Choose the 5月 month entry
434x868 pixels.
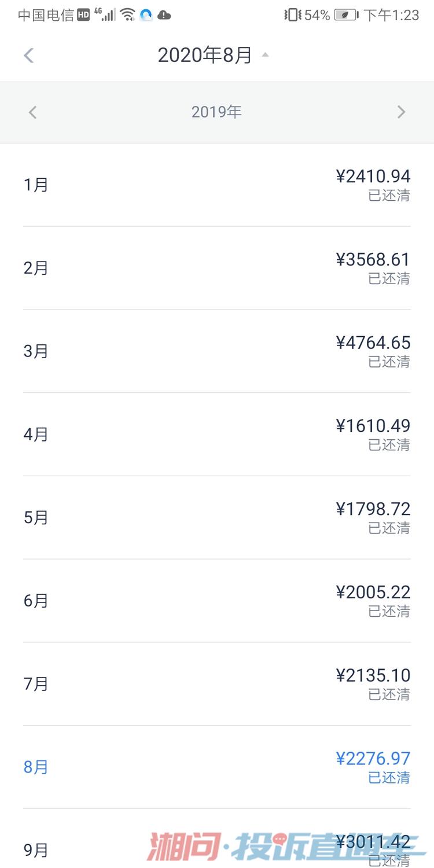(216, 518)
